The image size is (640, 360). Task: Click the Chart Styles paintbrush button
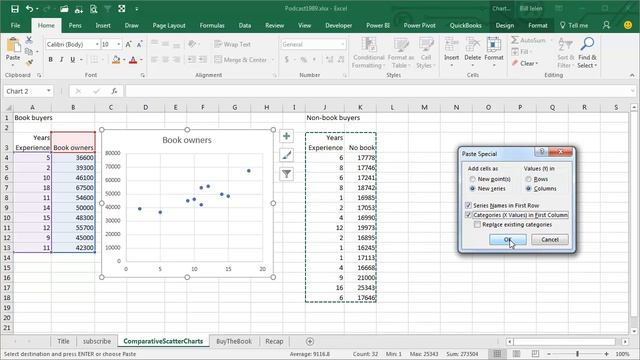(x=287, y=155)
